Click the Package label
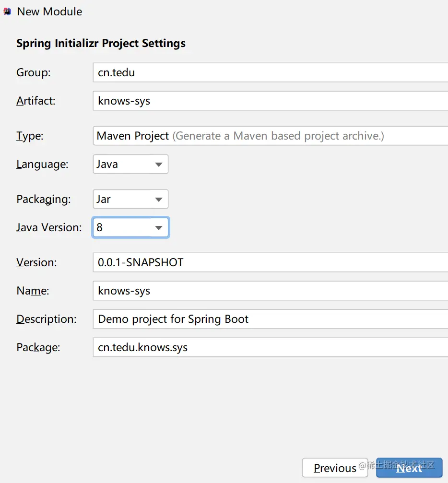 point(38,347)
